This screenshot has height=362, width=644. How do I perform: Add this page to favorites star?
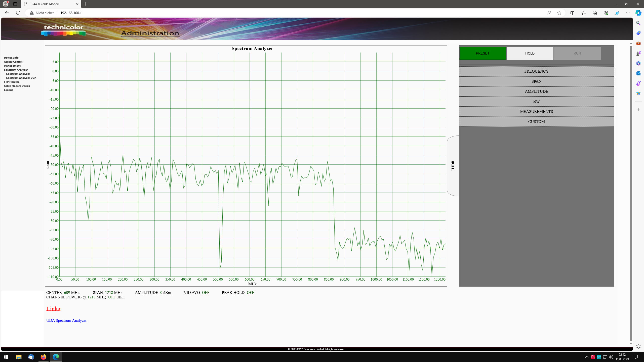[559, 13]
